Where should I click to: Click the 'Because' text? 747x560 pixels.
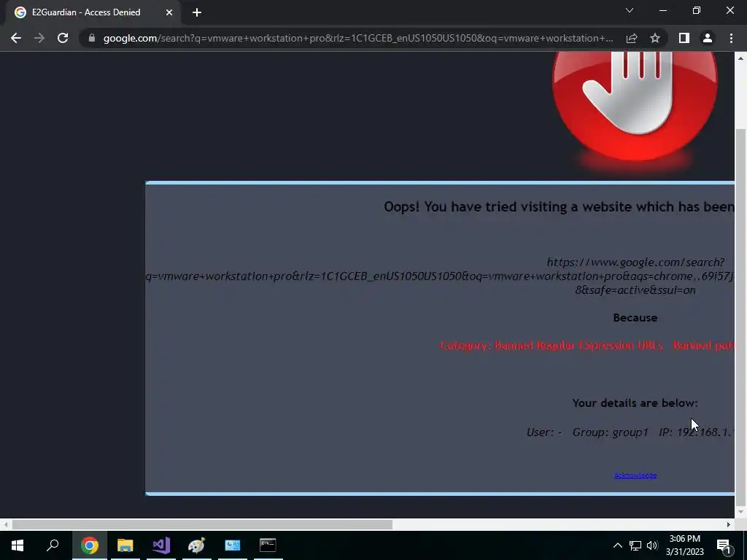(635, 318)
